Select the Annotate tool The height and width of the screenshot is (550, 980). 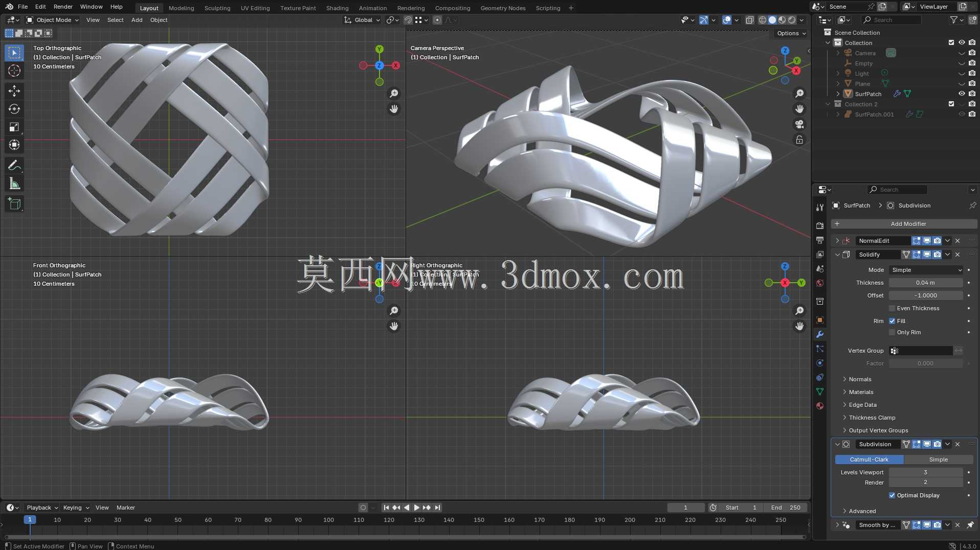pos(14,165)
